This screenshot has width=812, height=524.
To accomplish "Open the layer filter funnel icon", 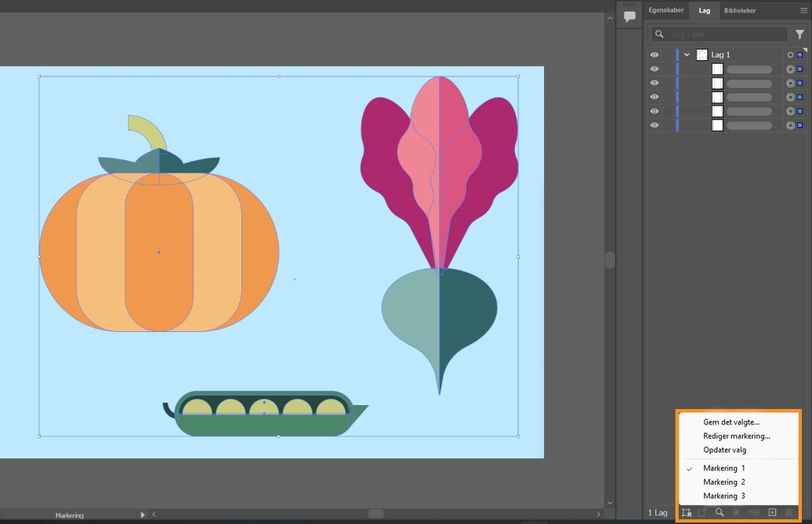I will [799, 34].
